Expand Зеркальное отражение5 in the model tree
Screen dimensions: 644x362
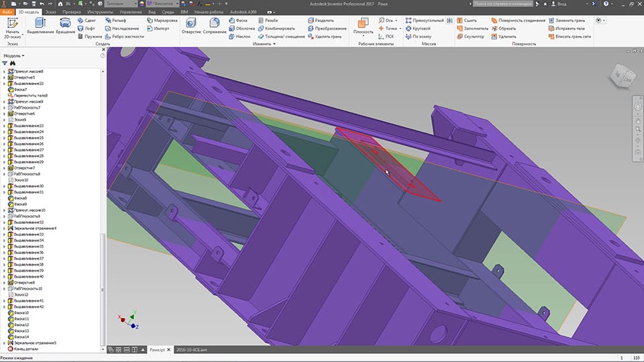pyautogui.click(x=4, y=343)
